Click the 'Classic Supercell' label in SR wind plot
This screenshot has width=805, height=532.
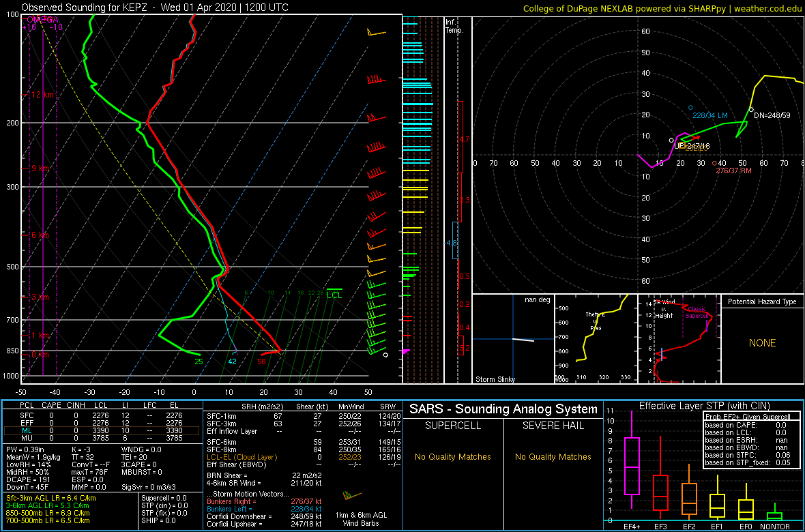coord(697,313)
